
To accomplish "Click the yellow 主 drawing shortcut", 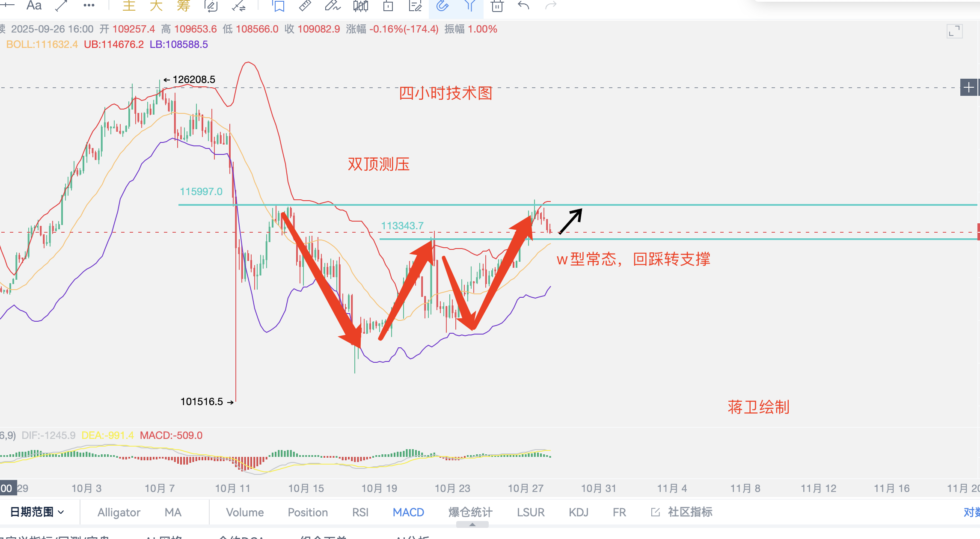I will click(129, 6).
